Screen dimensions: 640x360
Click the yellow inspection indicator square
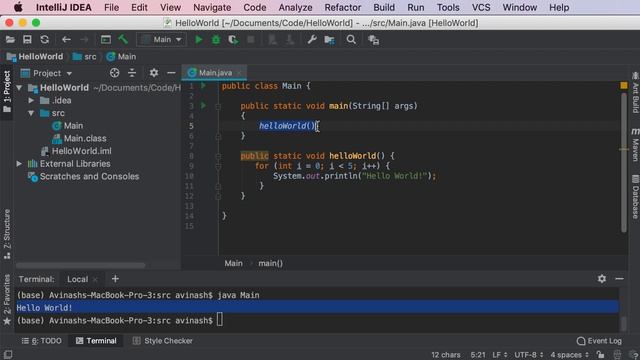624,85
